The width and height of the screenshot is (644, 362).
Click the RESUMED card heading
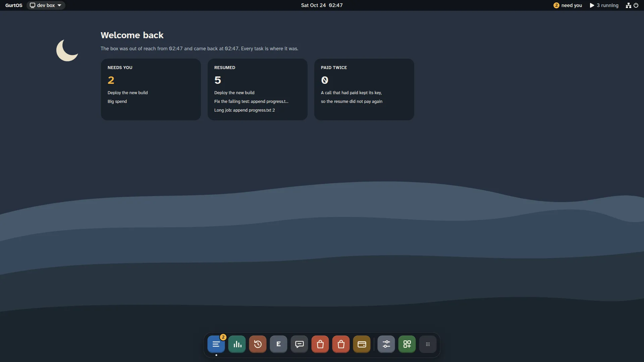point(225,68)
